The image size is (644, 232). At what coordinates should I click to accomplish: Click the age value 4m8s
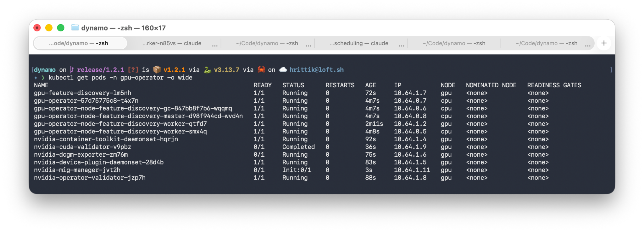372,131
